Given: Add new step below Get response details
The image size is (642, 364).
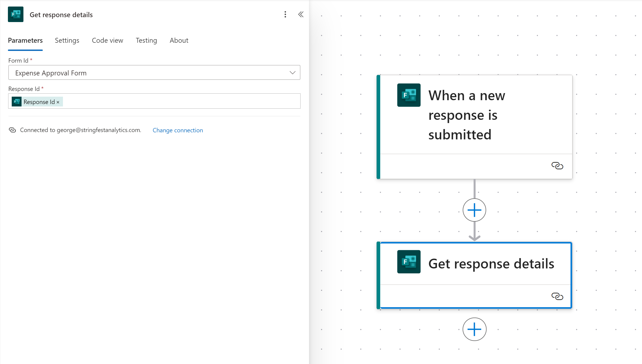Looking at the screenshot, I should click(474, 329).
